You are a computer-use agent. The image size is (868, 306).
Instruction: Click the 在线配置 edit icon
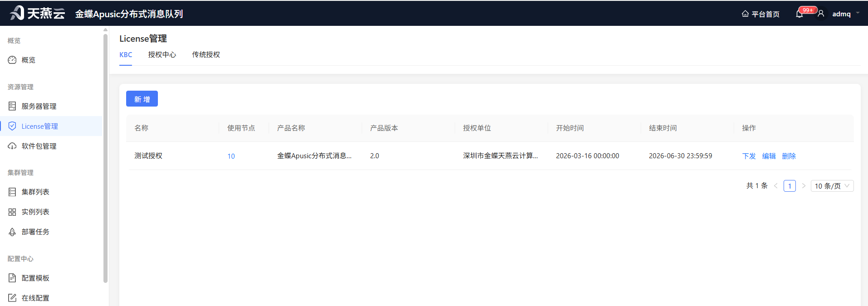coord(12,298)
